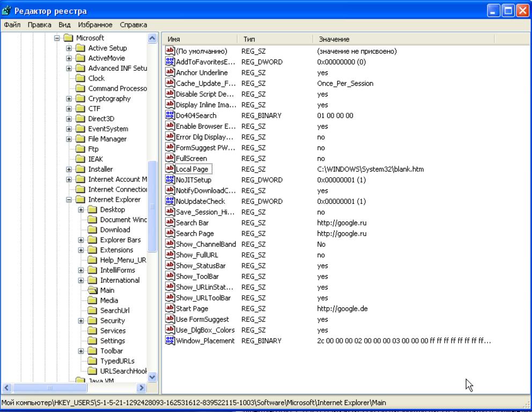Click the Cryptography folder icon
Image resolution: width=532 pixels, height=412 pixels.
click(80, 98)
